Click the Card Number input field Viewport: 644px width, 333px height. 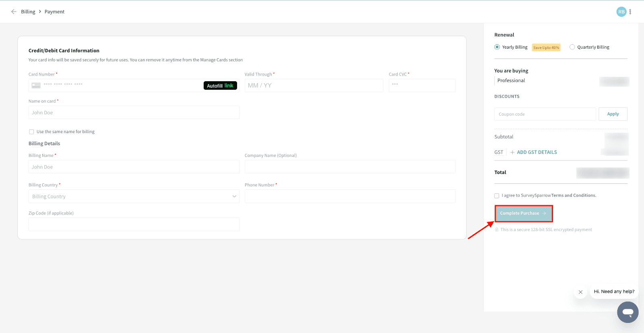121,85
